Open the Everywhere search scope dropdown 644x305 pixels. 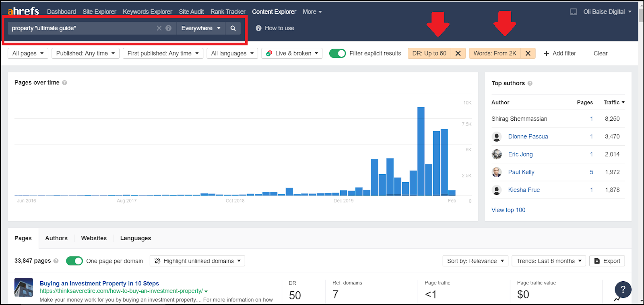point(201,28)
